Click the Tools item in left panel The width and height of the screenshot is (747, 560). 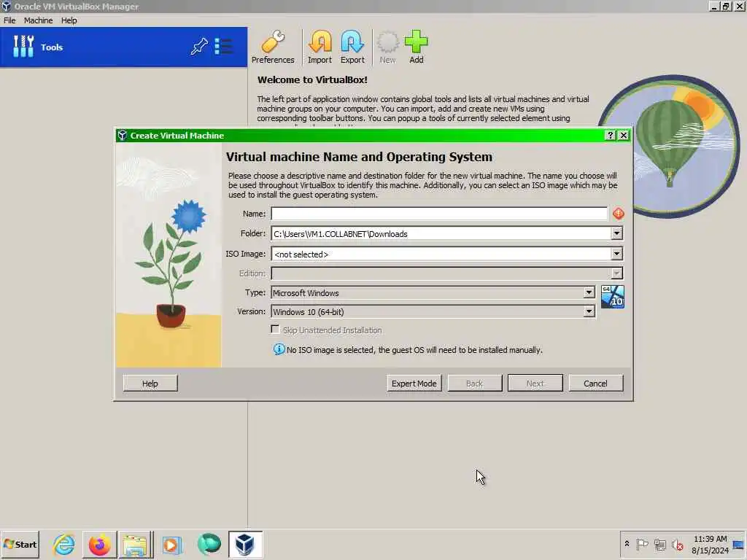(124, 47)
